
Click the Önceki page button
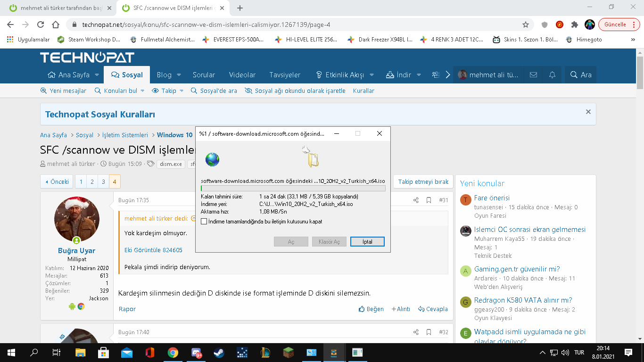coord(57,181)
